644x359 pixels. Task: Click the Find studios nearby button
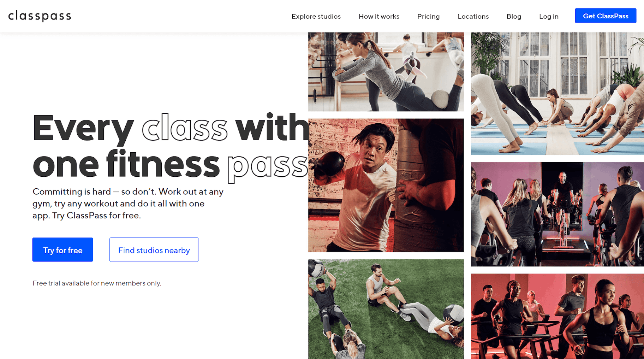coord(154,250)
